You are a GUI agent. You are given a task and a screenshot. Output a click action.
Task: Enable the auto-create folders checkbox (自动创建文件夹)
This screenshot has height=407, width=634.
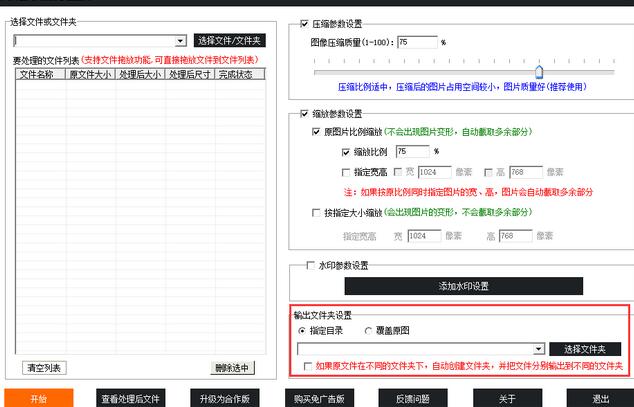tap(308, 367)
